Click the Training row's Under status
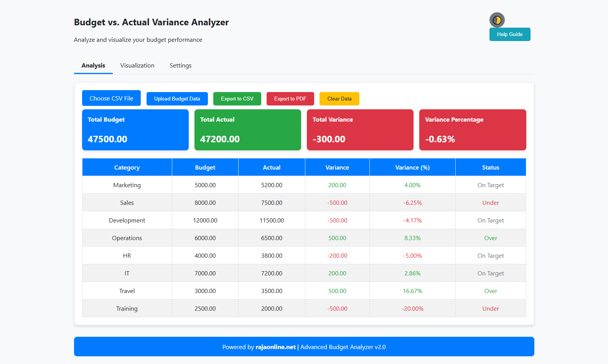Screen dimensions: 608x364 pos(490,309)
